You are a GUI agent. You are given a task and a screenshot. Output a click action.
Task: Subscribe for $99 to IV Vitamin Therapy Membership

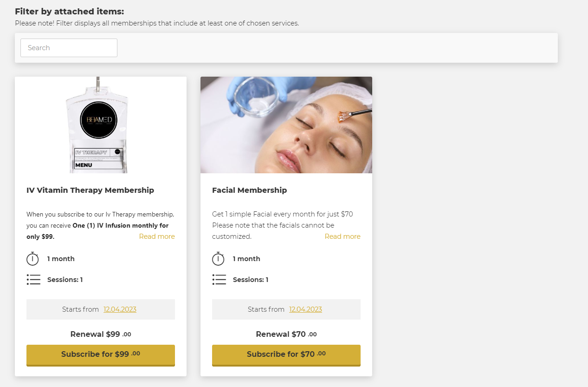click(100, 355)
